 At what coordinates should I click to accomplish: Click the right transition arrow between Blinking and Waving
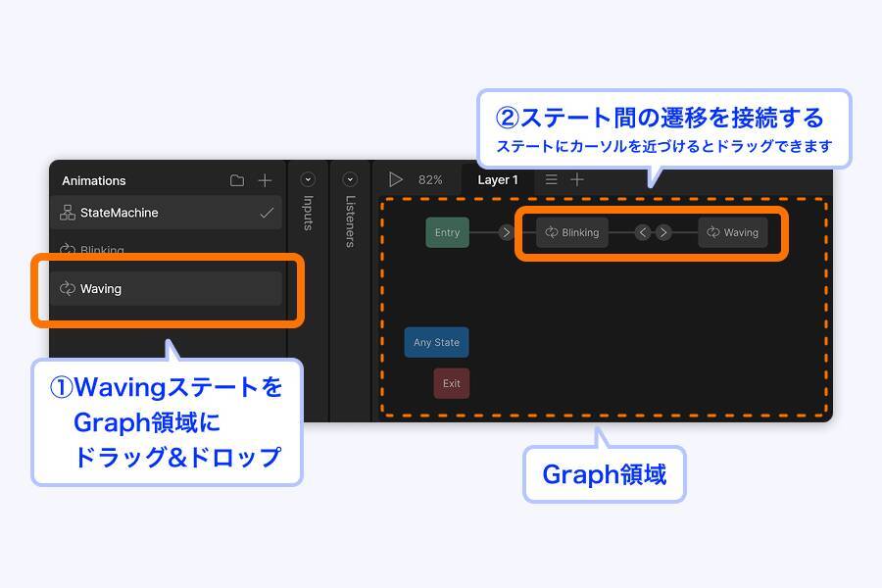pos(663,232)
